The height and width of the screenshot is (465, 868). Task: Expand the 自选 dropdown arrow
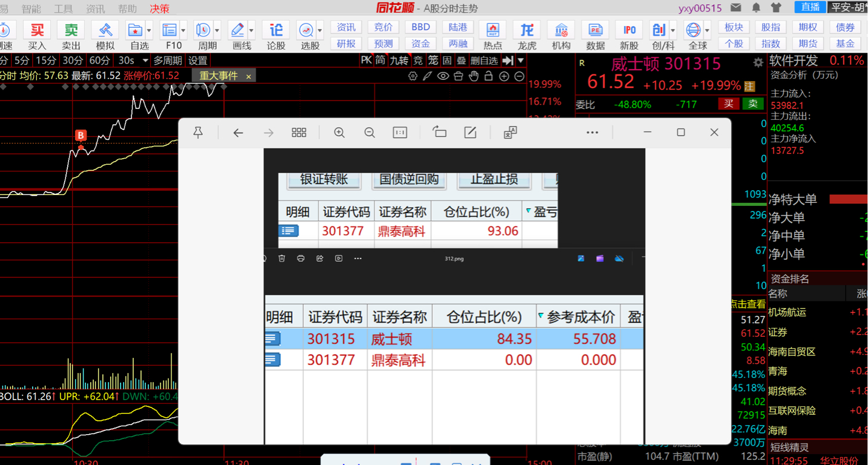click(149, 30)
